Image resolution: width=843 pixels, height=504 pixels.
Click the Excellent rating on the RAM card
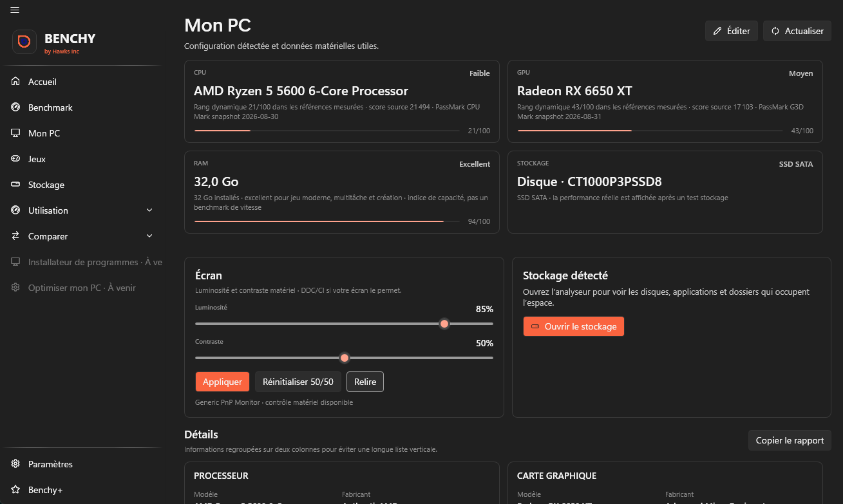(x=475, y=164)
